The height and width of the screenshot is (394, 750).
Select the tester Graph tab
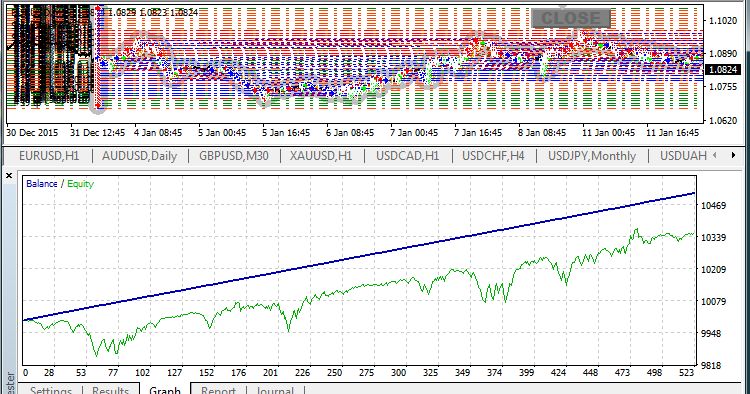click(165, 390)
